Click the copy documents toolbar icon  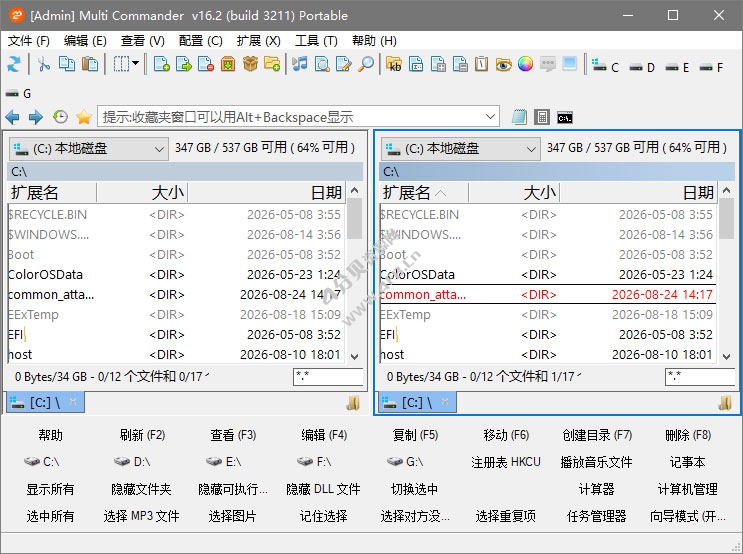coord(67,64)
